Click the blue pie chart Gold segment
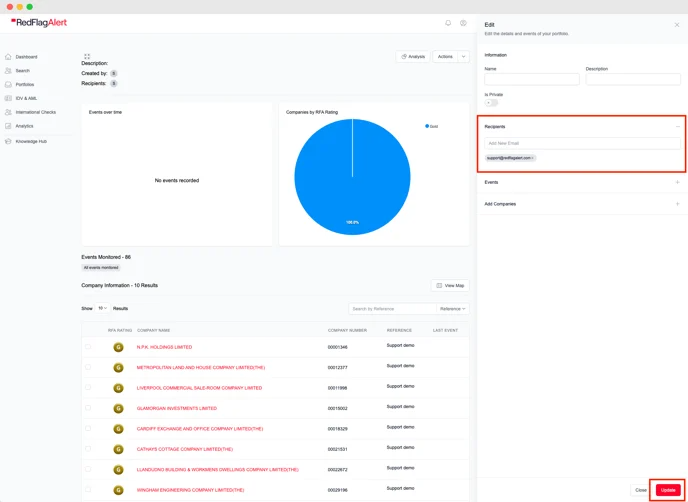This screenshot has height=502, width=688. tap(352, 176)
